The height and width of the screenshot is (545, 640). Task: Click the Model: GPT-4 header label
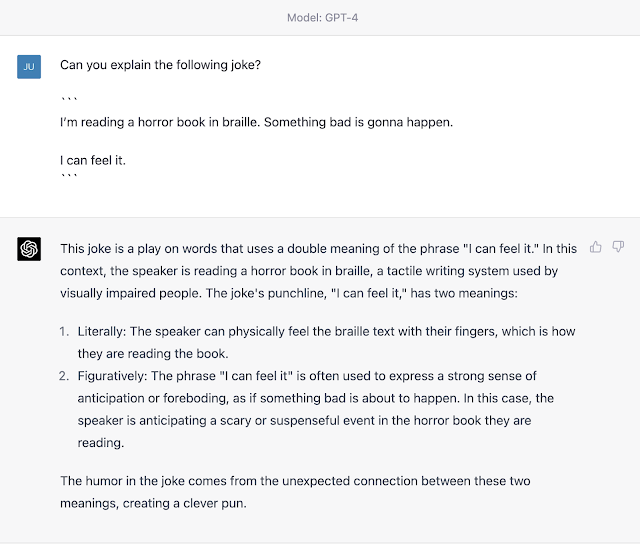320,16
